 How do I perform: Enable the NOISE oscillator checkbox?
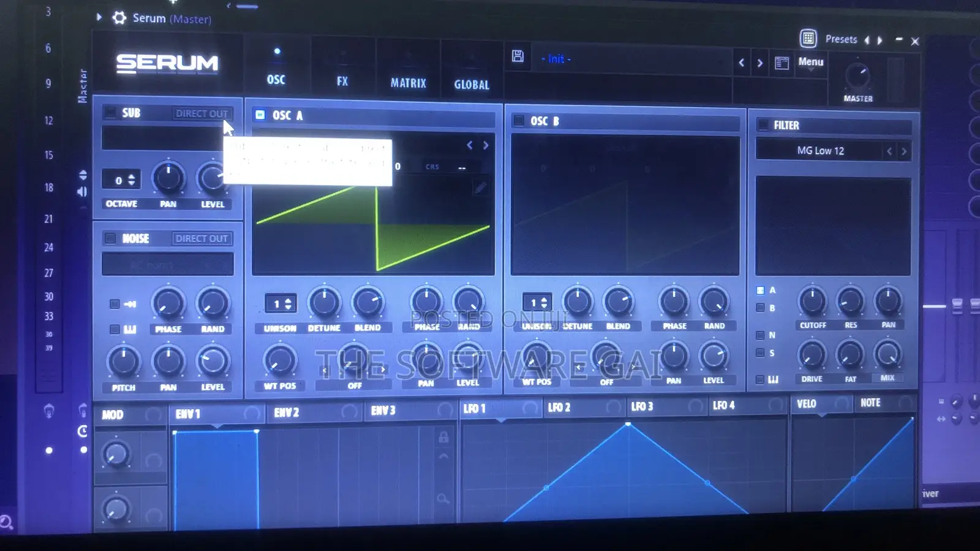click(x=110, y=238)
